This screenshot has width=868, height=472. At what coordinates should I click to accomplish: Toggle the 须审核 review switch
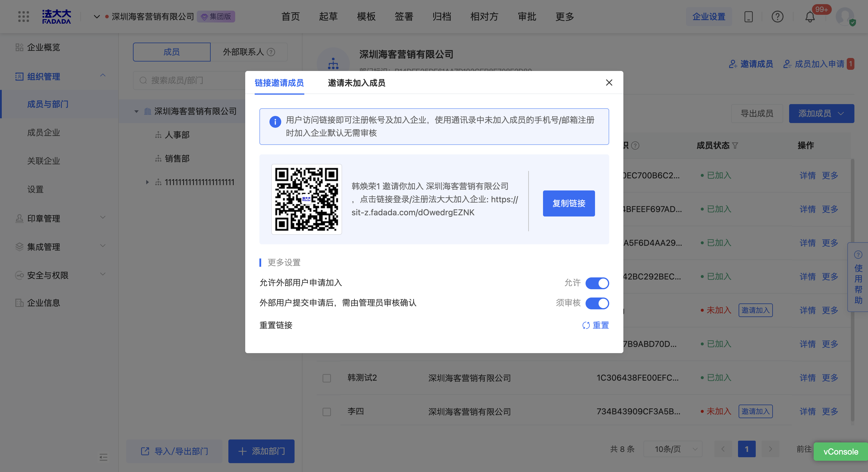pos(597,303)
